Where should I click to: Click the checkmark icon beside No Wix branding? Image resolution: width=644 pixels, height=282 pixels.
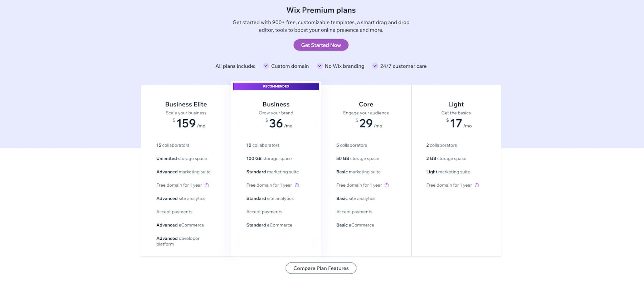pyautogui.click(x=319, y=66)
